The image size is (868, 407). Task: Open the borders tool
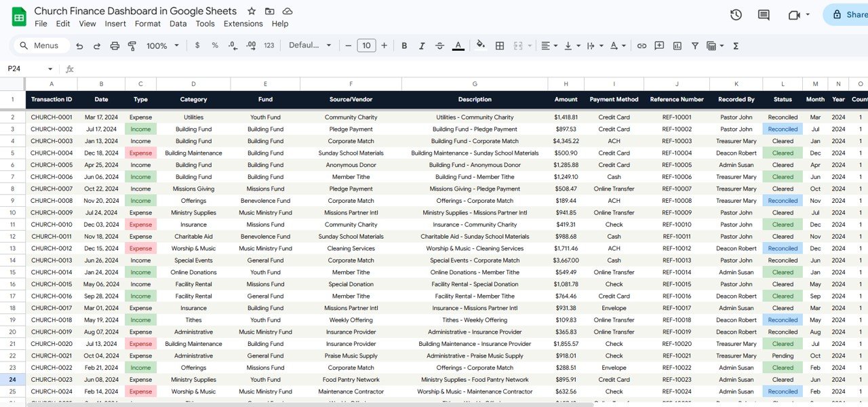(500, 45)
